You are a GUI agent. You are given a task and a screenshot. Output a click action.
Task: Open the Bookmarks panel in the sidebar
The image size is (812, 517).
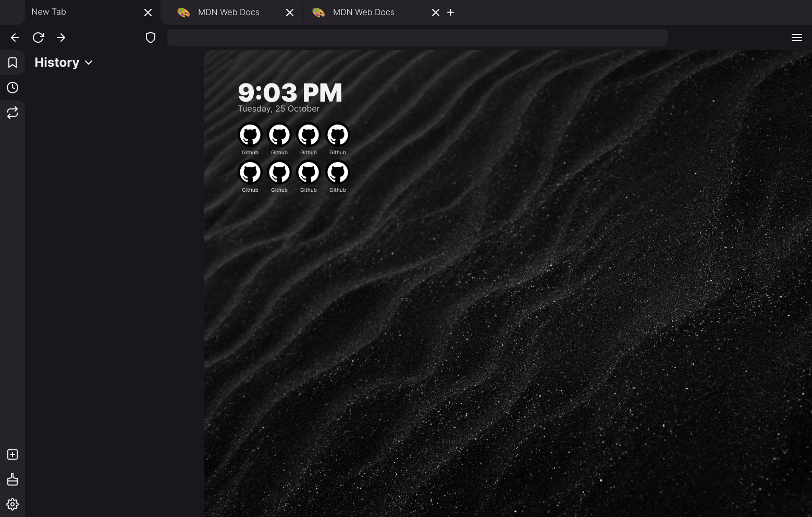click(12, 63)
